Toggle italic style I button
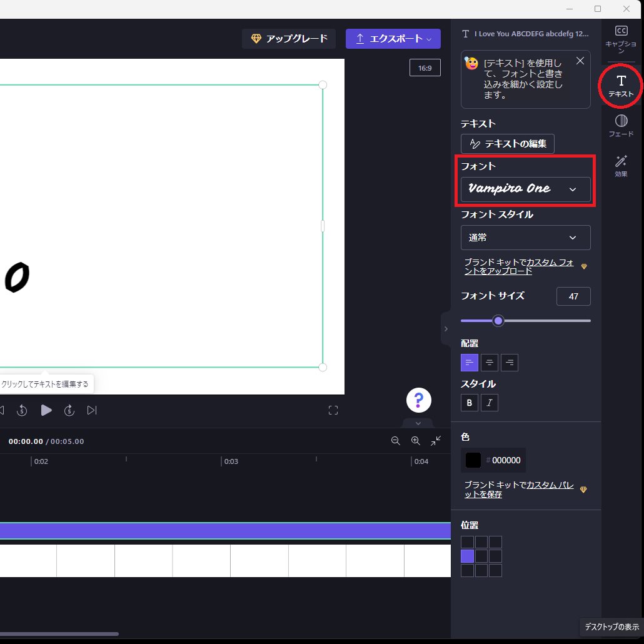The height and width of the screenshot is (644, 644). 489,403
